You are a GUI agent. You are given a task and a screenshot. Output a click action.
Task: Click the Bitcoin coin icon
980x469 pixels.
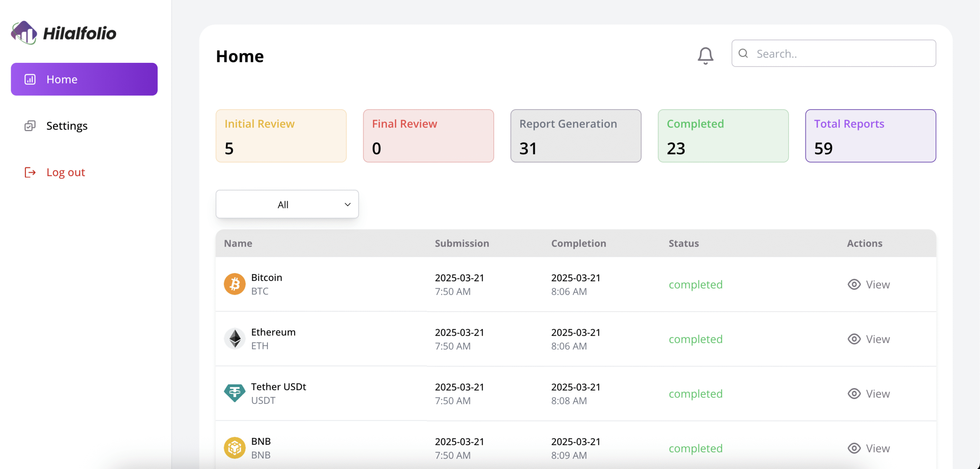[235, 284]
